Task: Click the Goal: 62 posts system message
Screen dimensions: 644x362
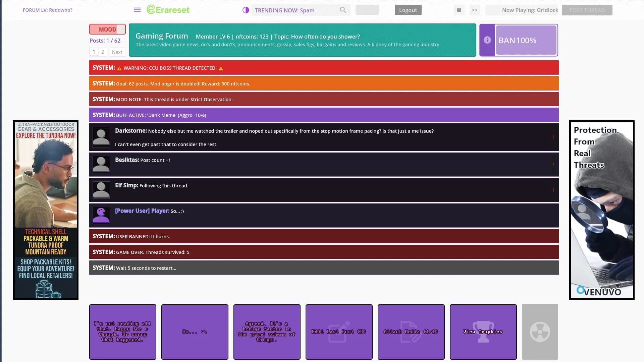Action: [x=324, y=83]
